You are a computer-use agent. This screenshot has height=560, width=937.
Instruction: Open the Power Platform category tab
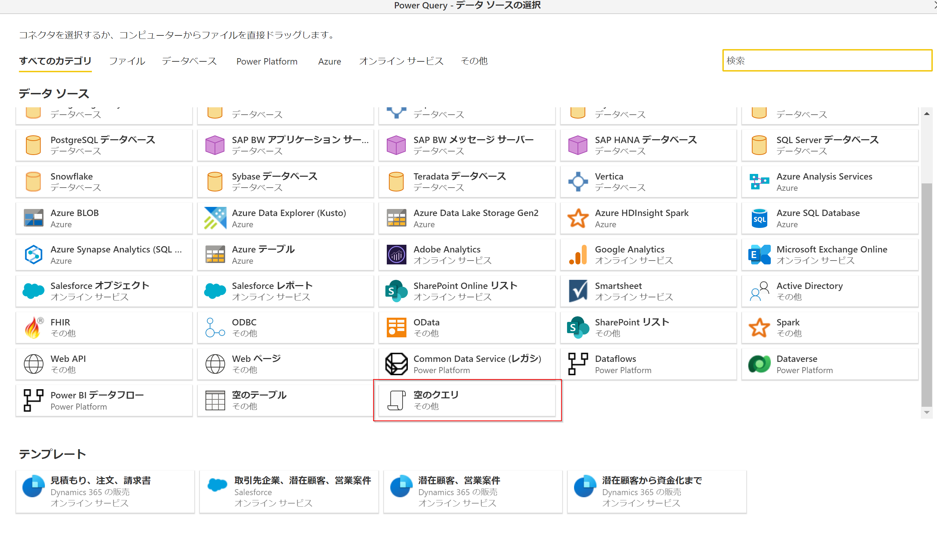click(x=267, y=61)
